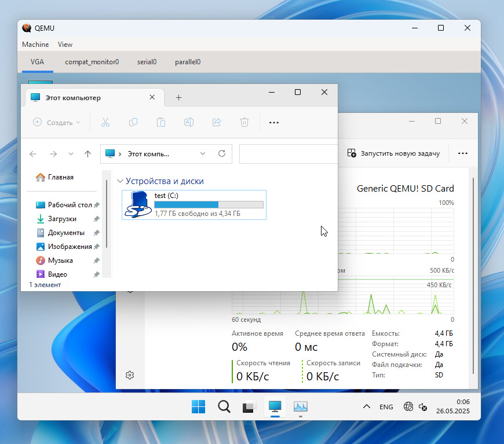504x444 pixels.
Task: Show hidden system tray icons chevron
Action: coord(366,407)
